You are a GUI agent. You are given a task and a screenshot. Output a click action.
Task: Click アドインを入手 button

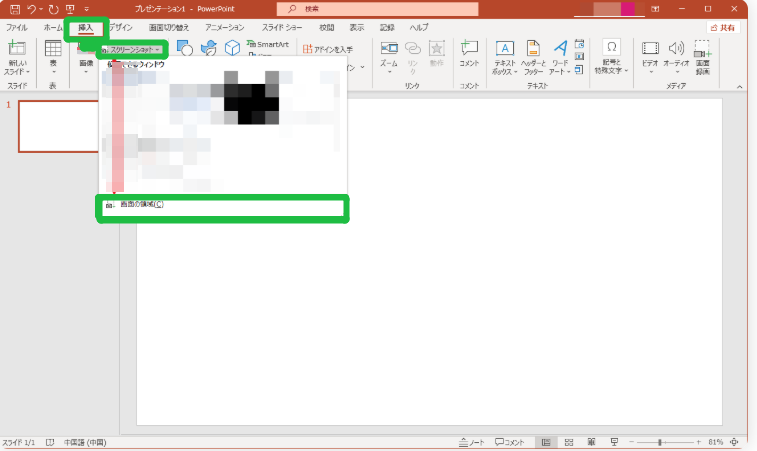[328, 49]
